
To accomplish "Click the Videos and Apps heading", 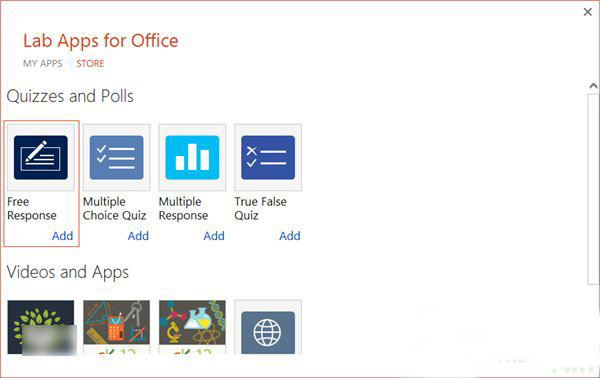I will click(x=68, y=272).
